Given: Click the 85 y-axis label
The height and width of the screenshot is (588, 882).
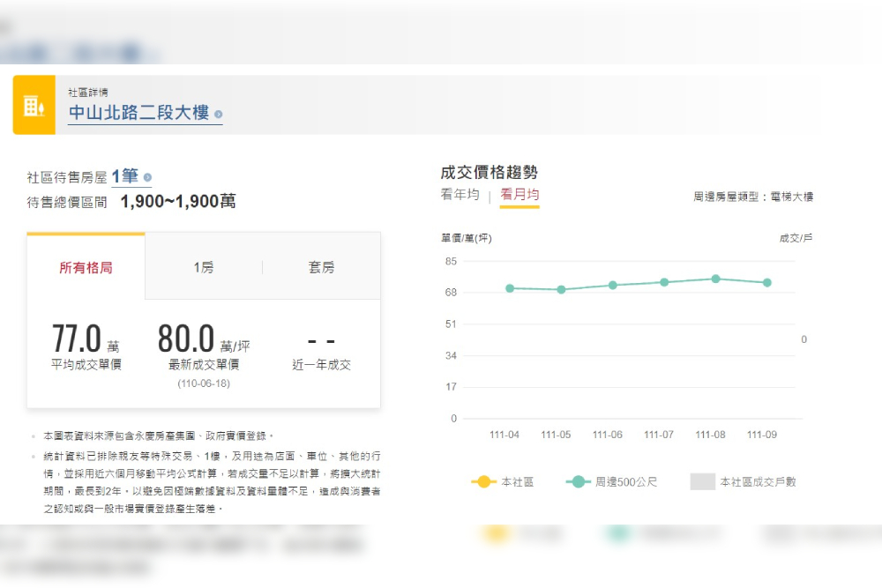Looking at the screenshot, I should [451, 262].
